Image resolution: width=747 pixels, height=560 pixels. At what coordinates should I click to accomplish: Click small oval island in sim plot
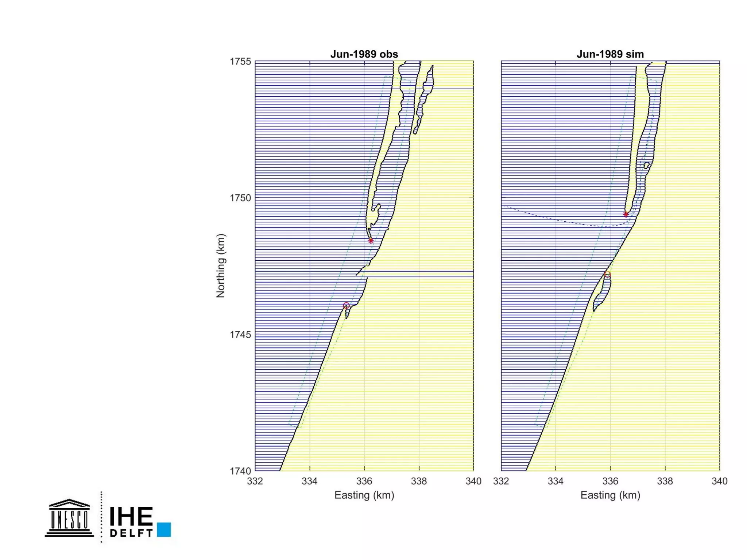click(x=646, y=166)
